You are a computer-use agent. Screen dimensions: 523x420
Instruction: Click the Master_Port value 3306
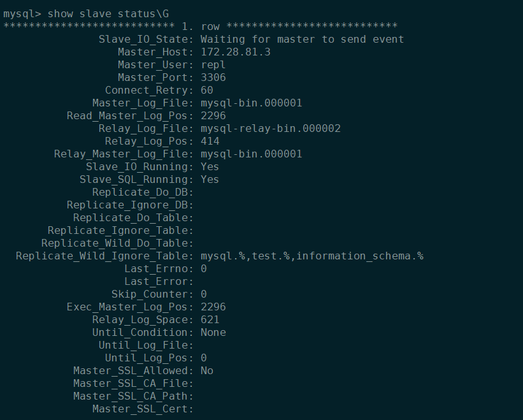click(x=213, y=77)
